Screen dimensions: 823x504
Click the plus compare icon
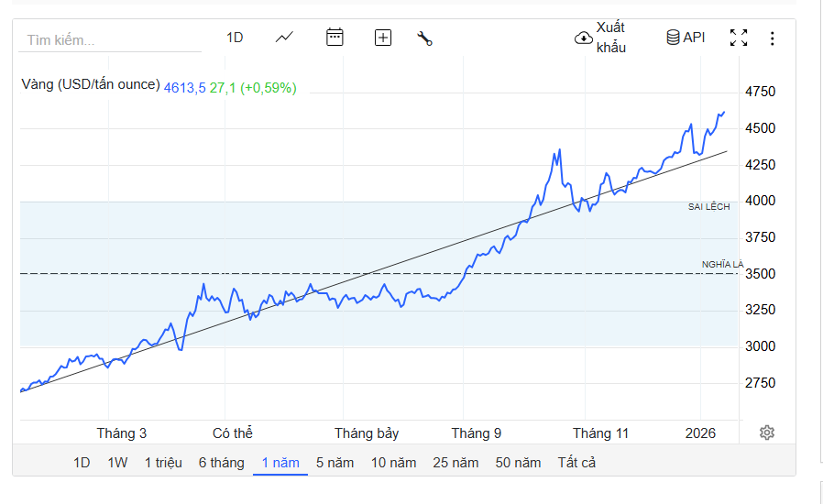click(383, 38)
